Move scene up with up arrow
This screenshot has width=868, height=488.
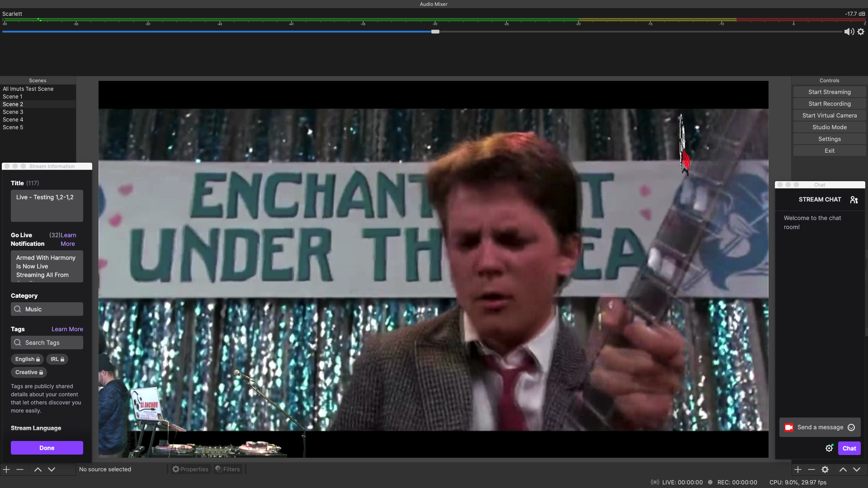click(x=38, y=469)
